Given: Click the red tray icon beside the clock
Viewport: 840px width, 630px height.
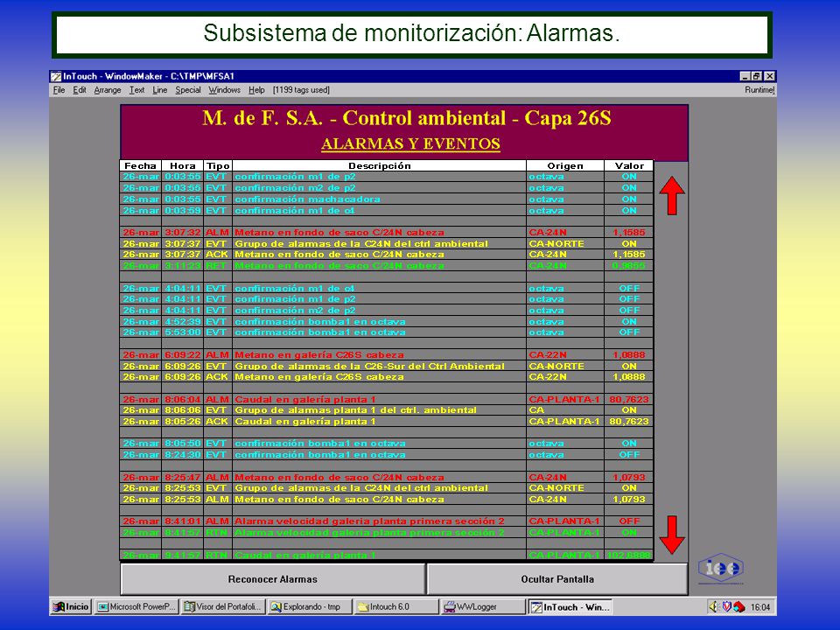Looking at the screenshot, I should coord(739,606).
